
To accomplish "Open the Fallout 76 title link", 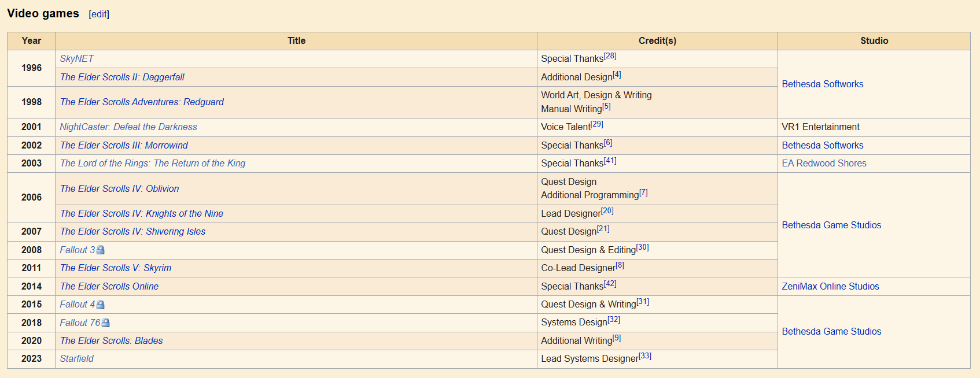I will pyautogui.click(x=80, y=323).
